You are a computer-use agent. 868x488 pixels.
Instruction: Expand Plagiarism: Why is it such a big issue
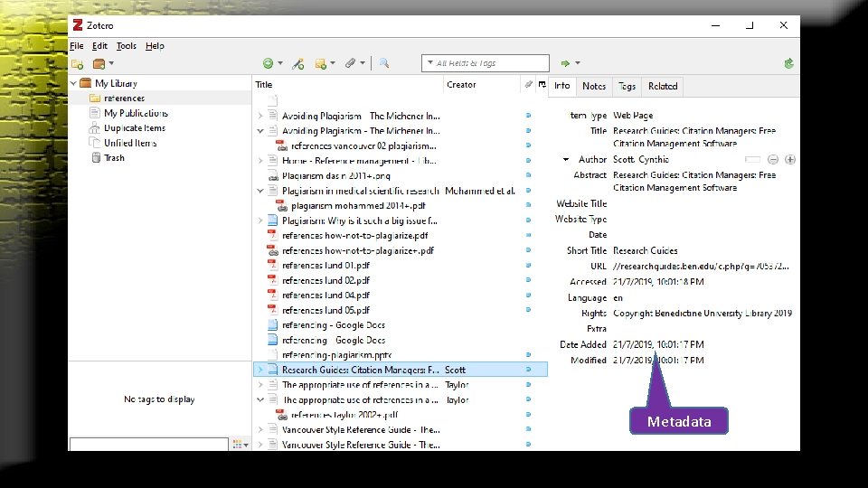(260, 221)
